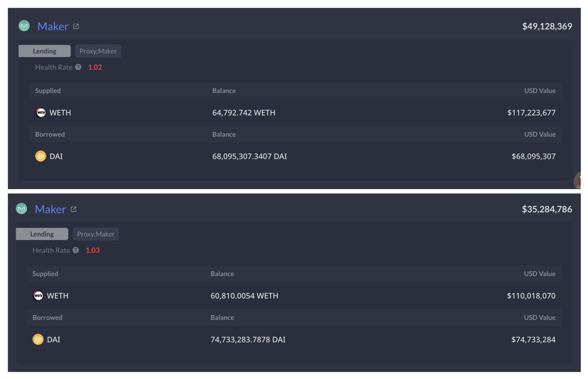Click the Health Rate help icon next to 1.02
Screen dimensions: 588x379
pyautogui.click(x=78, y=67)
